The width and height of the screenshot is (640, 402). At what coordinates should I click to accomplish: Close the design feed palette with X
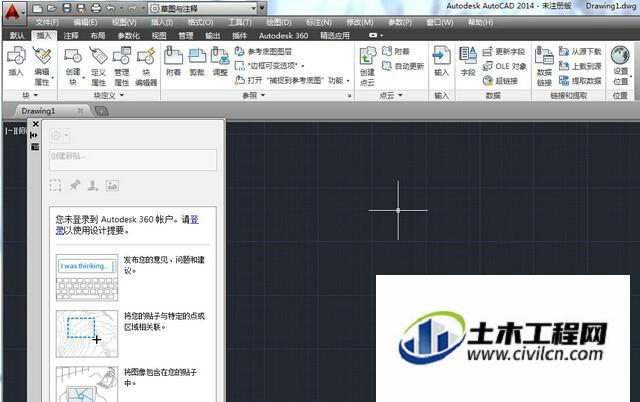pyautogui.click(x=36, y=124)
